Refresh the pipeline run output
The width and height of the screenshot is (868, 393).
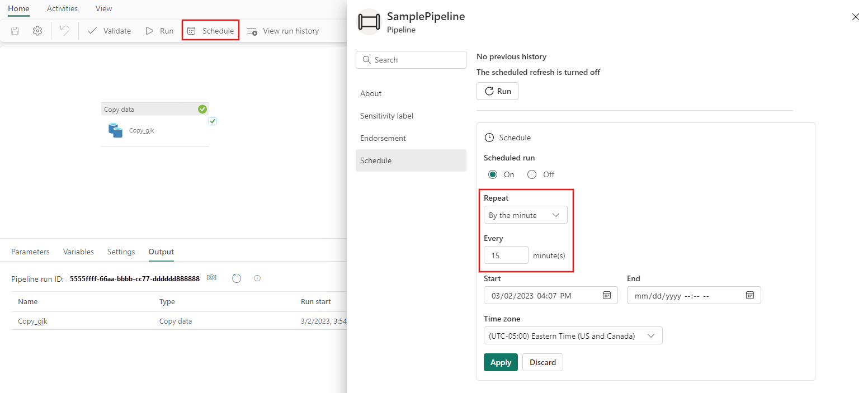pos(237,278)
